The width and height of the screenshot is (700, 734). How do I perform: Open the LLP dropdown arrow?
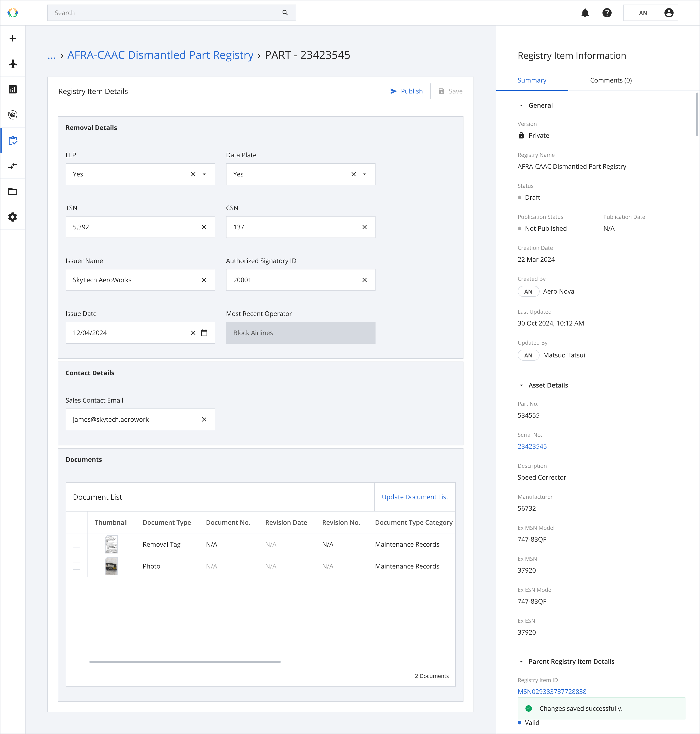coord(204,174)
